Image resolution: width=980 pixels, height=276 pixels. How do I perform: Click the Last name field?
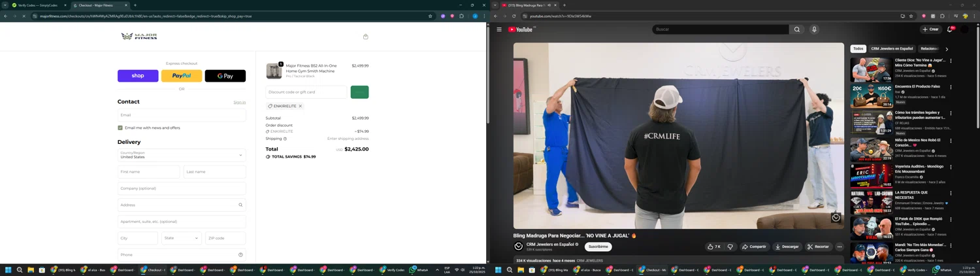point(214,172)
